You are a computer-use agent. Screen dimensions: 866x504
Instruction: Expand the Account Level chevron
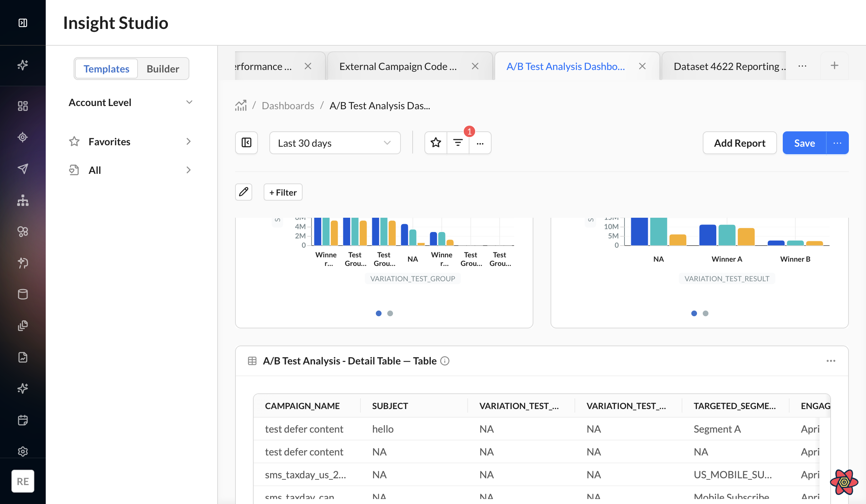(x=189, y=102)
